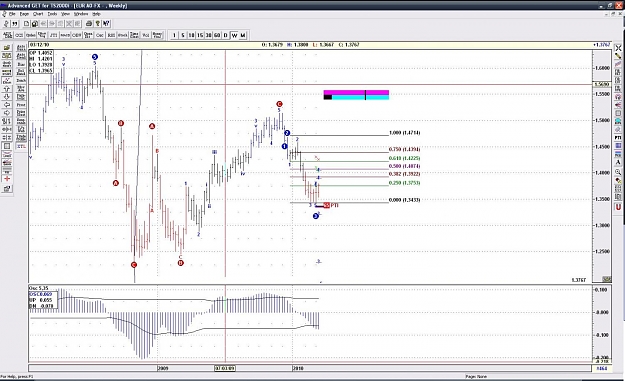The height and width of the screenshot is (381, 625).
Task: Click the 1.5690 price cursor label
Action: click(x=601, y=84)
